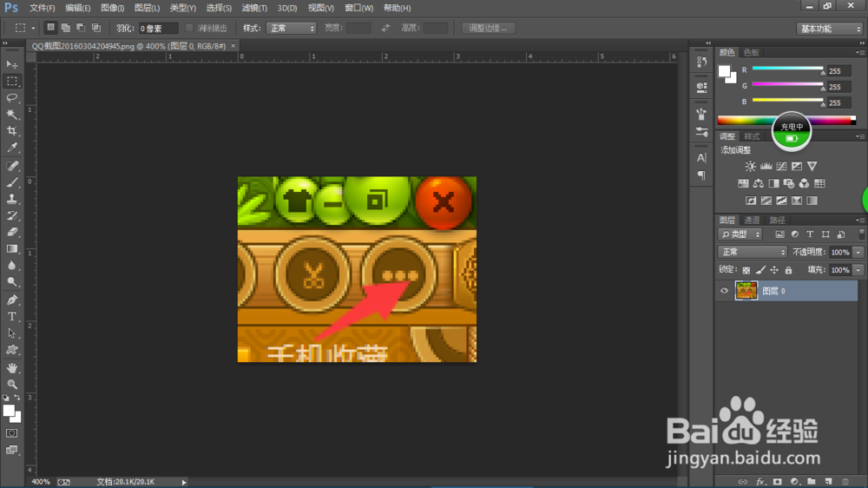The height and width of the screenshot is (488, 868).
Task: Open the layer 类型 filter dropdown
Action: [740, 234]
